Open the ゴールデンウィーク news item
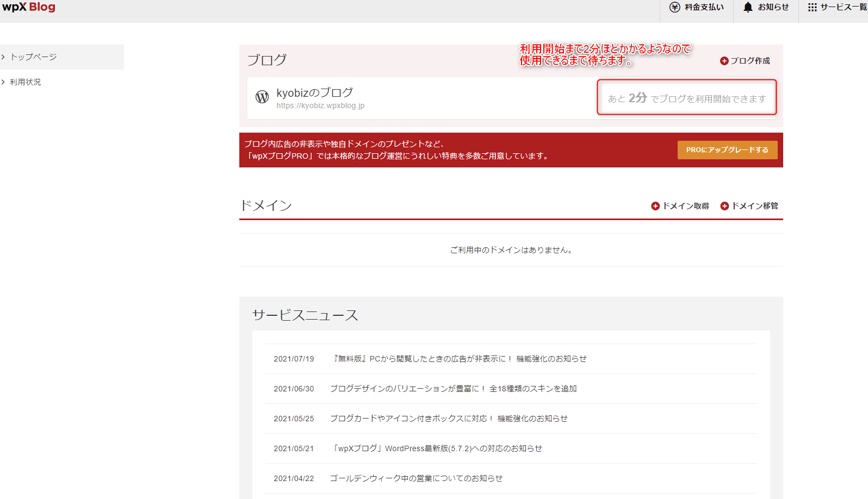 pos(416,478)
